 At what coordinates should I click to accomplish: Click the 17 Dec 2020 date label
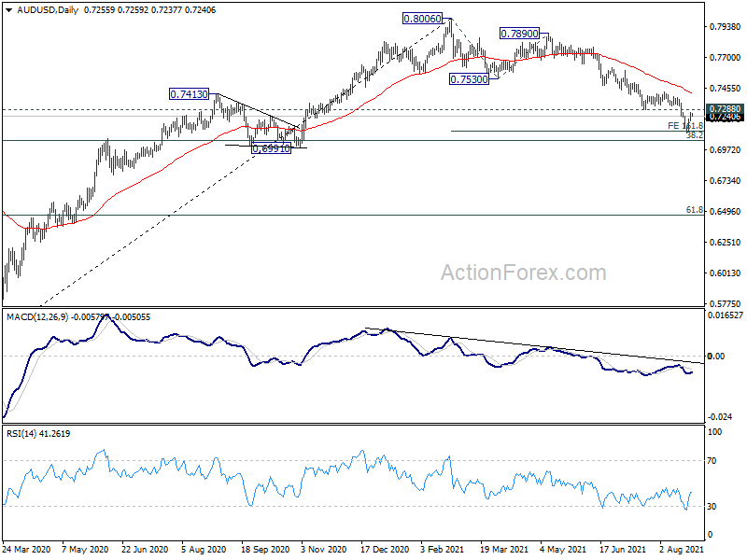click(385, 549)
